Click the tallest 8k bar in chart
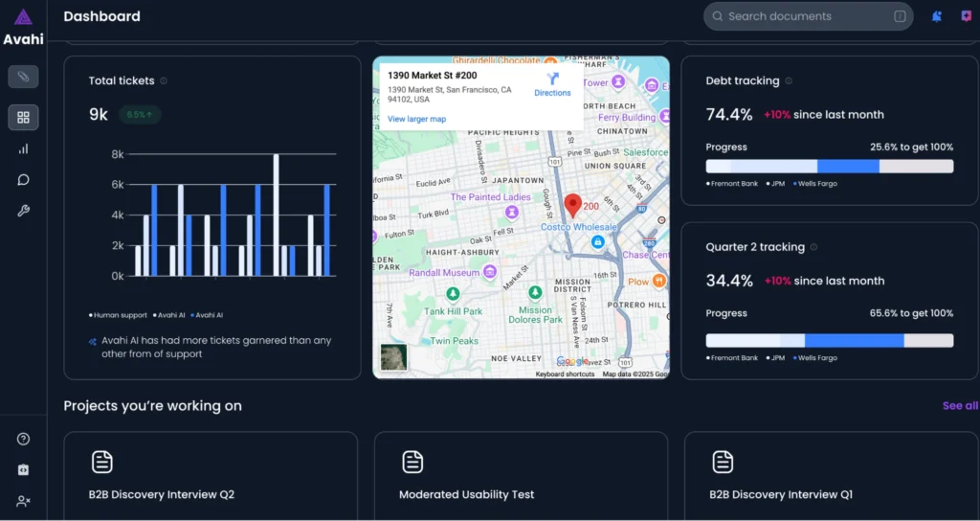This screenshot has height=521, width=980. tap(276, 215)
